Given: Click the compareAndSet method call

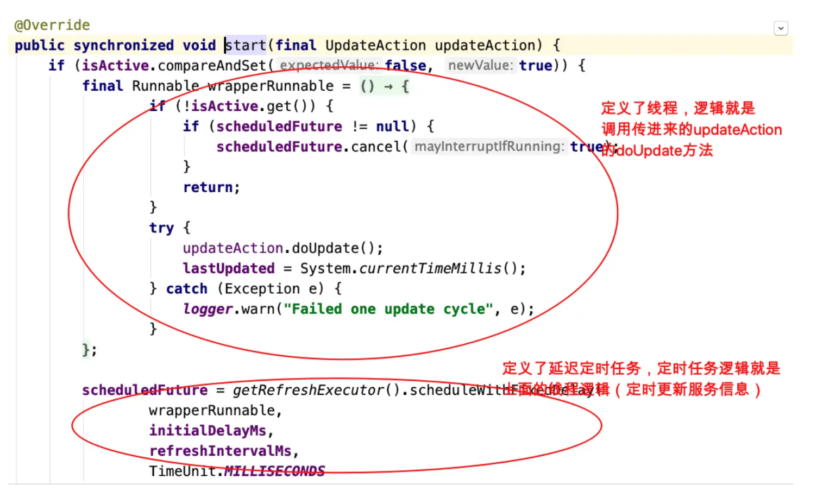Looking at the screenshot, I should (x=212, y=66).
